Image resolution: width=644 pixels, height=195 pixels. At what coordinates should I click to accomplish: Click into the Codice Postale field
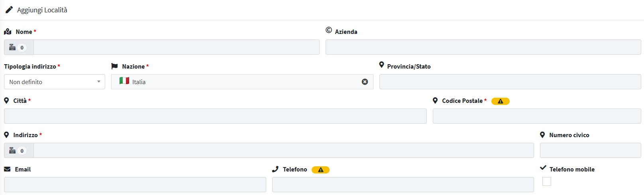(537, 116)
